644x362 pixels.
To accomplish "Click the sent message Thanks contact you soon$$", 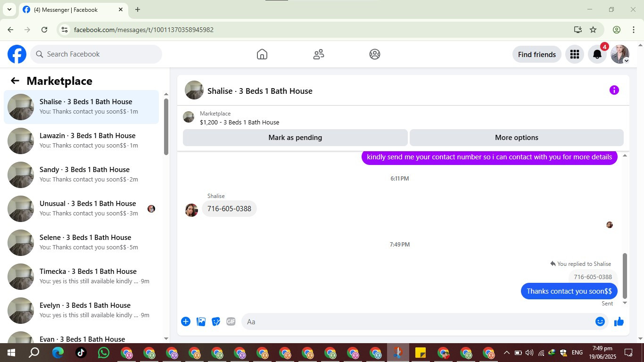I will (569, 291).
